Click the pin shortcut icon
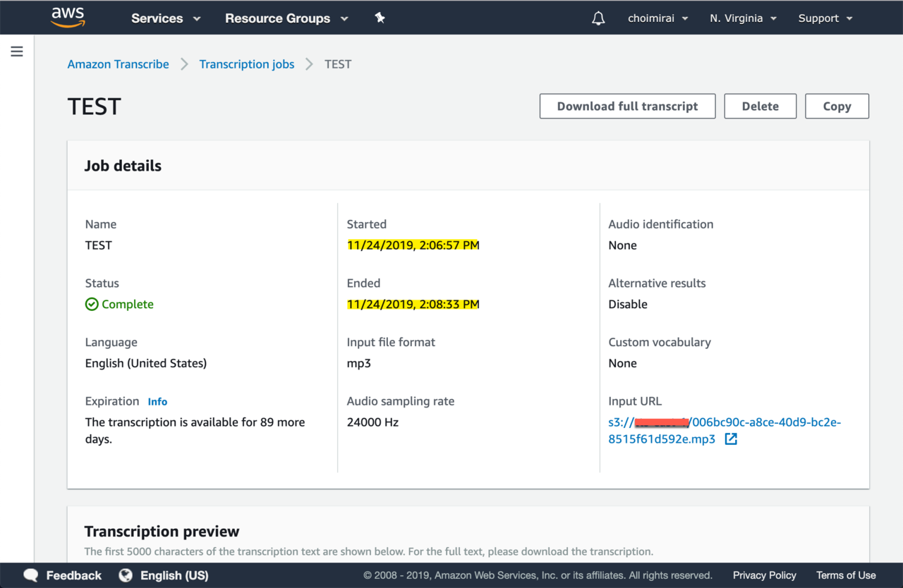903x588 pixels. (x=380, y=18)
